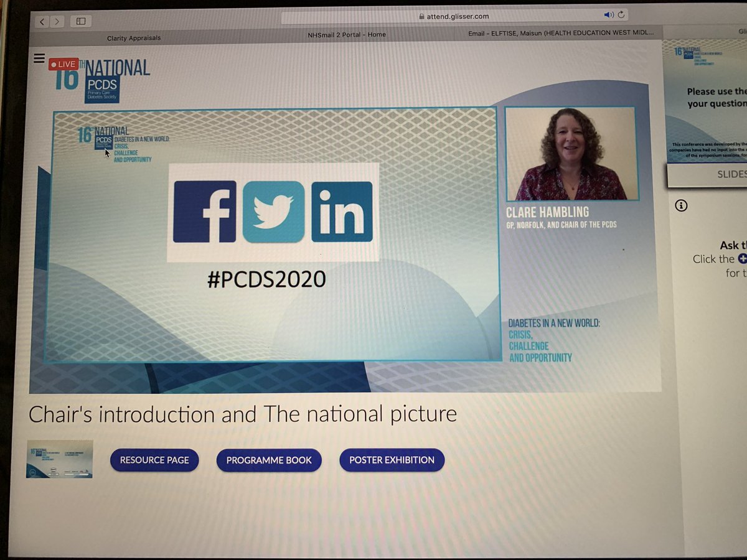Click the Facebook logo on the slide
This screenshot has width=747, height=560.
[x=204, y=212]
